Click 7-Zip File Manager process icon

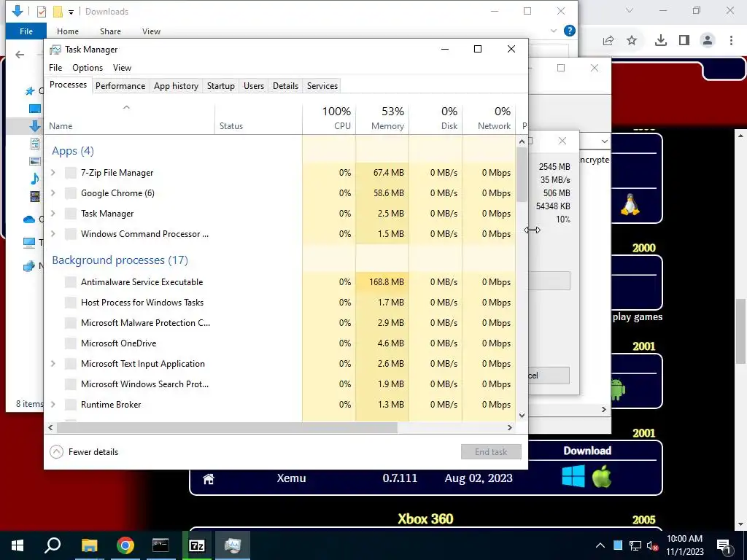tap(71, 173)
